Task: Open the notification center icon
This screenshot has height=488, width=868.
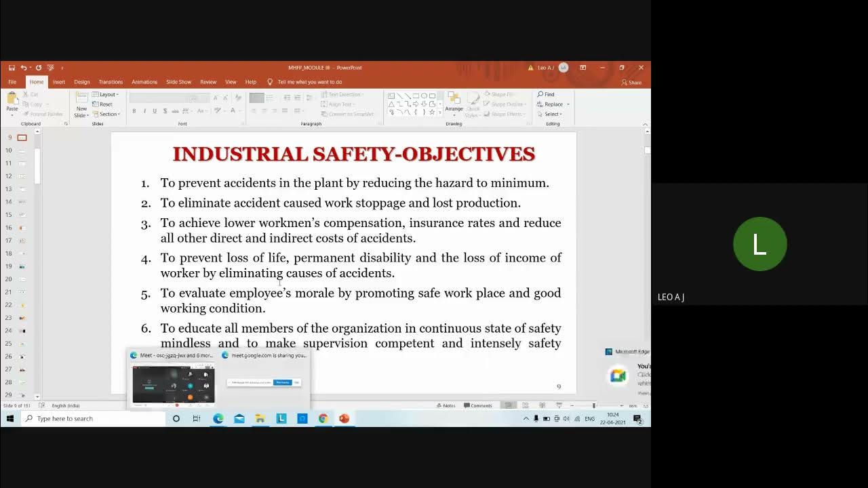Action: [x=637, y=419]
